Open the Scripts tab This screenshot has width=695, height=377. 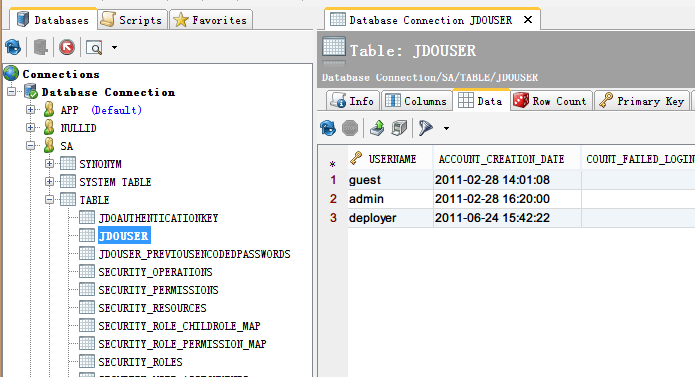pyautogui.click(x=132, y=20)
